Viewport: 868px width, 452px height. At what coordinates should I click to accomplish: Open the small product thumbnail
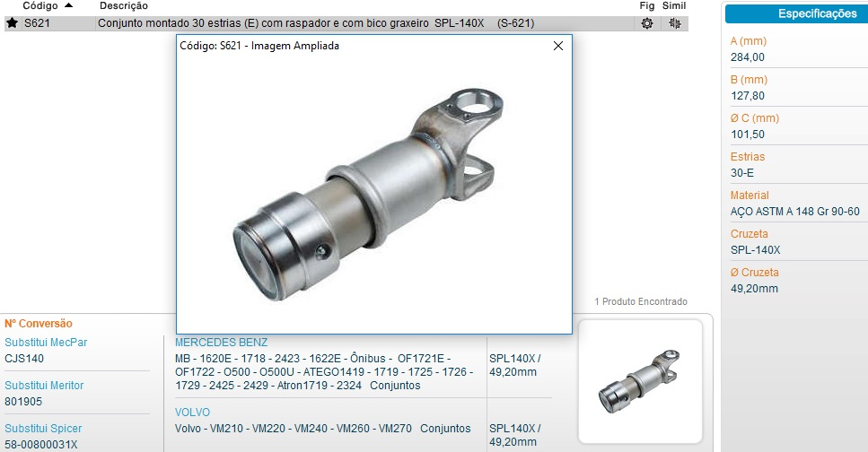point(640,381)
